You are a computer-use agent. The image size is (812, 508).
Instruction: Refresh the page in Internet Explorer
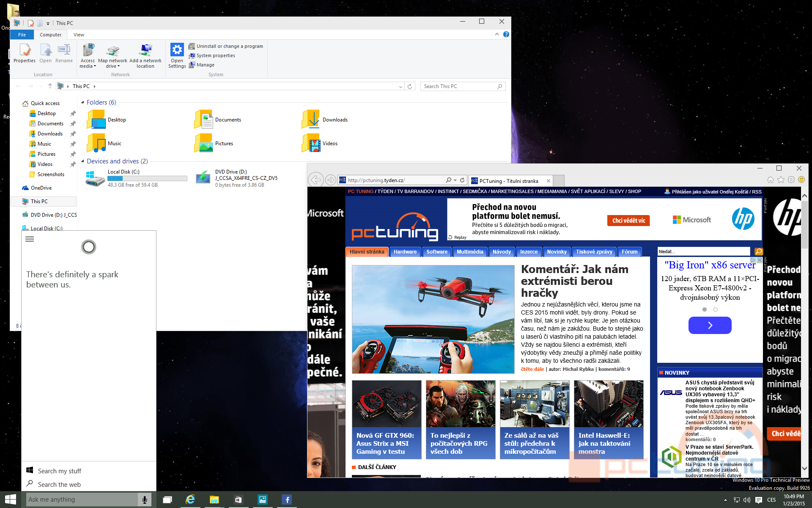[x=463, y=180]
